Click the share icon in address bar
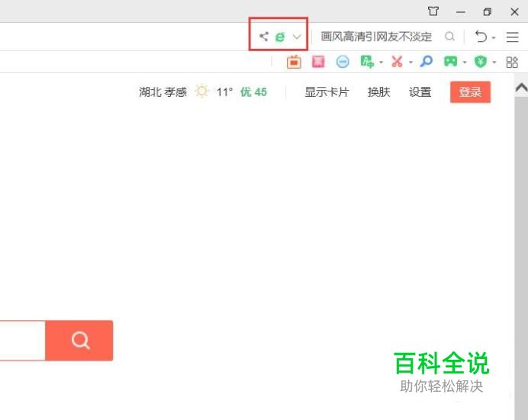 264,37
